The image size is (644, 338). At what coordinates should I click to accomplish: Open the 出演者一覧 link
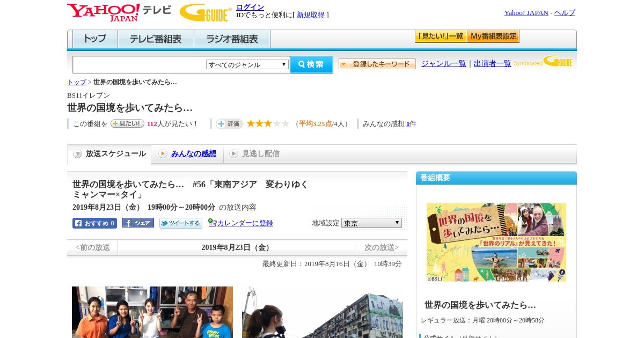tap(492, 63)
